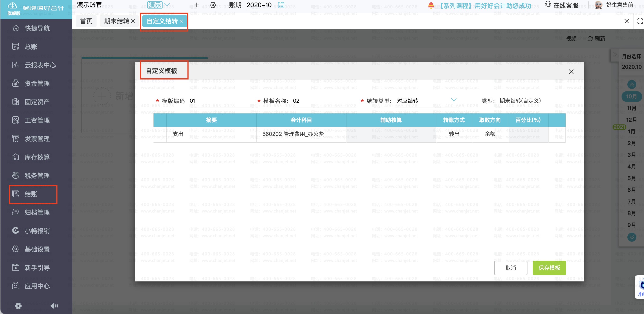
Task: Open the 演示 account dropdown
Action: (x=159, y=5)
